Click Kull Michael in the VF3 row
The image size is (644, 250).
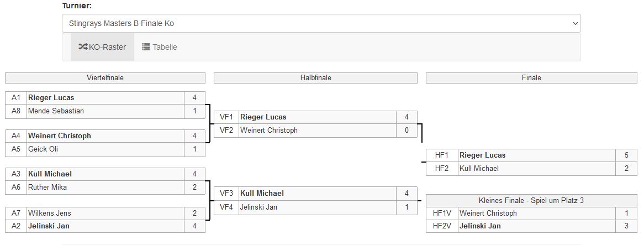tap(262, 194)
